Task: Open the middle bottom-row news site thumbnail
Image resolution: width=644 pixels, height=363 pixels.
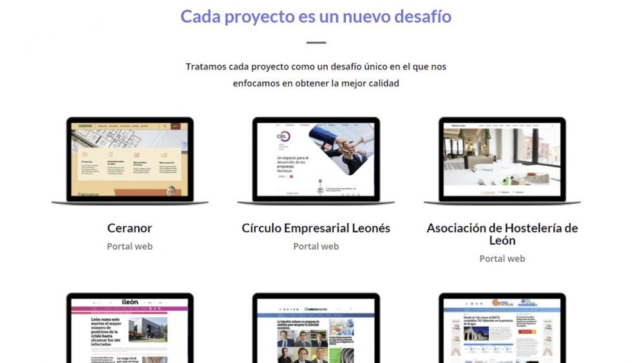Action: point(316,328)
